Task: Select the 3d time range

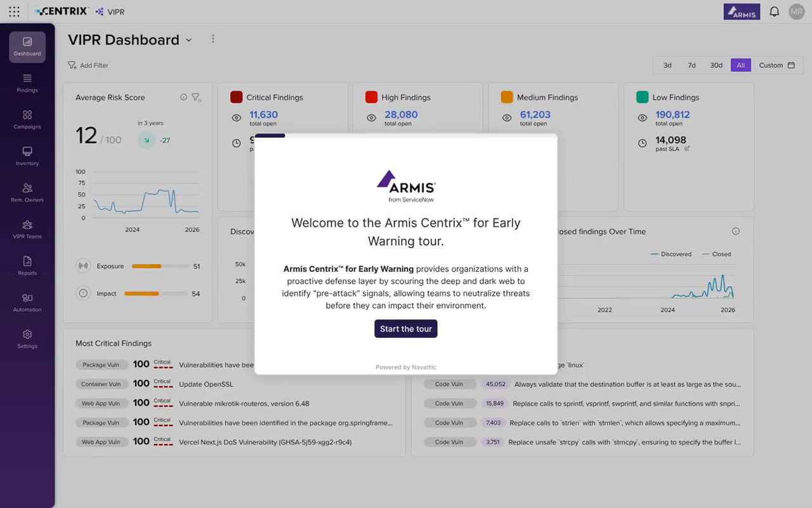Action: 667,65
